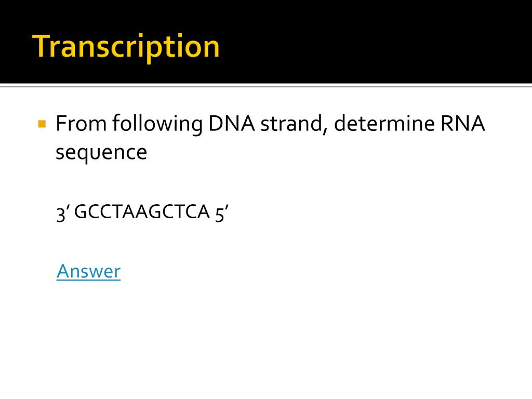Open the Answer hyperlink
Viewport: 532px width, 399px height.
pyautogui.click(x=88, y=271)
